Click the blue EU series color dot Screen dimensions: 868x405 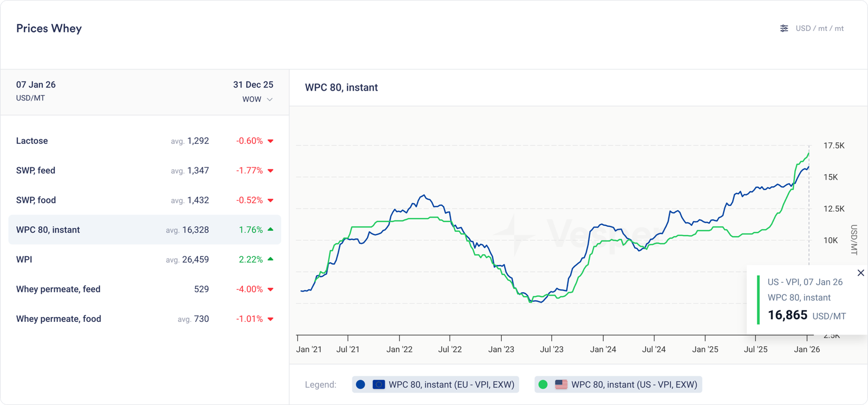pyautogui.click(x=360, y=384)
